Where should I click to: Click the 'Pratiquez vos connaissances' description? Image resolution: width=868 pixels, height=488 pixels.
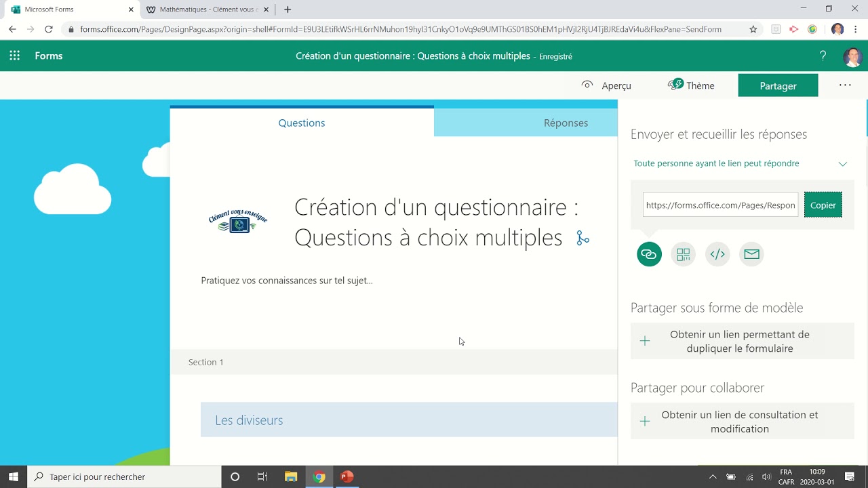(287, 281)
